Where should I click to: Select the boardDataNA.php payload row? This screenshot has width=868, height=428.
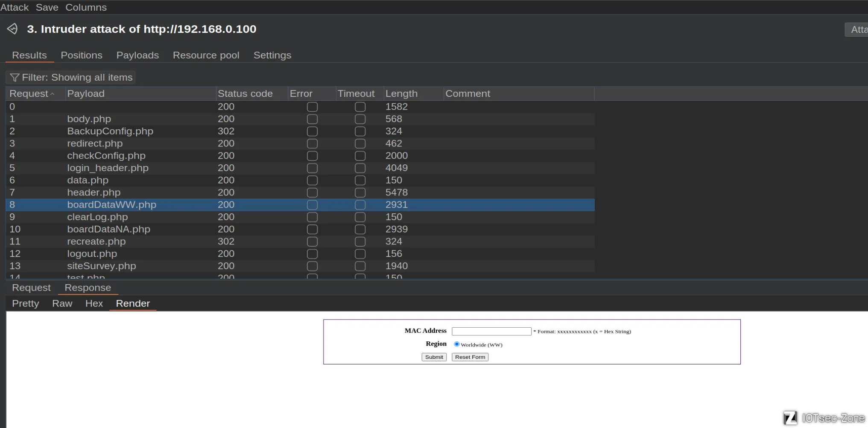point(300,229)
